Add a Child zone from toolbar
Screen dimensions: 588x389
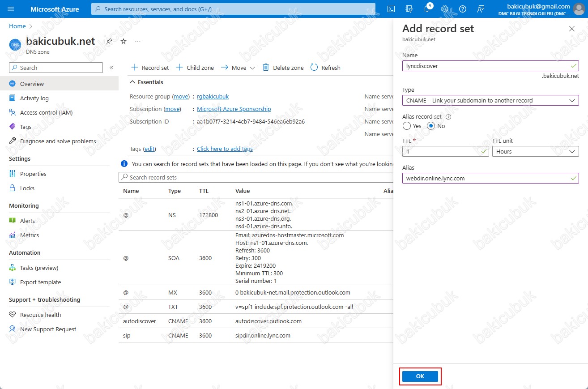click(x=195, y=68)
